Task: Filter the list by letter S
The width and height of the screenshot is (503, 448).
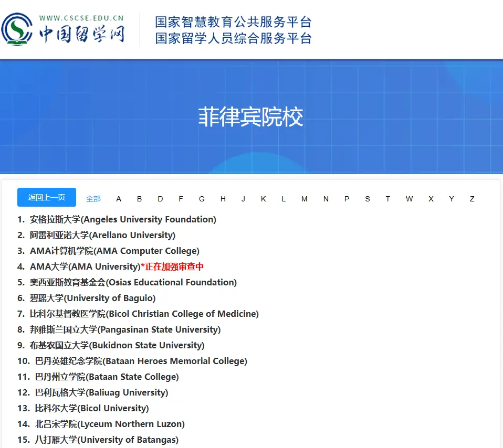Action: 368,199
